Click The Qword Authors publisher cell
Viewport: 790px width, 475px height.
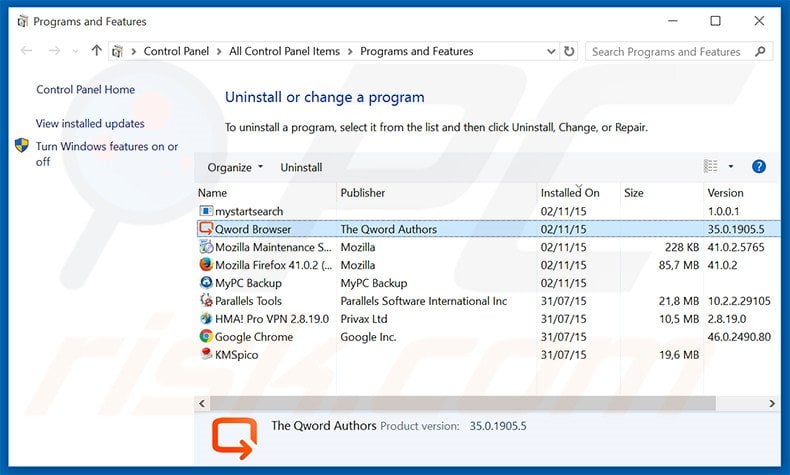[x=388, y=229]
